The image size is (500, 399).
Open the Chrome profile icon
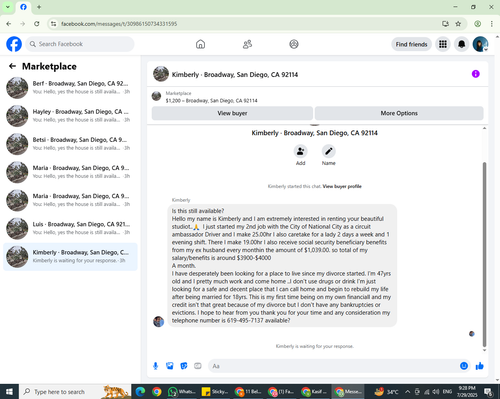[x=478, y=24]
